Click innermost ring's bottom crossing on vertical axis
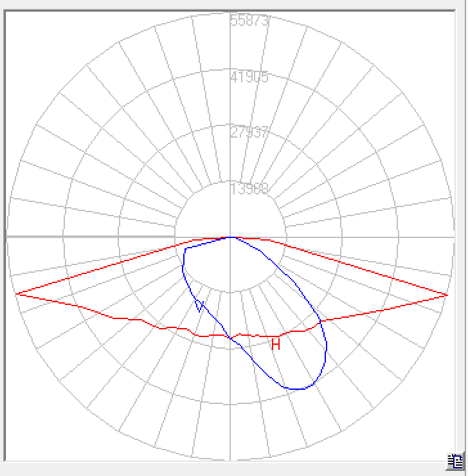Viewport: 468px width, 476px height. (x=230, y=293)
